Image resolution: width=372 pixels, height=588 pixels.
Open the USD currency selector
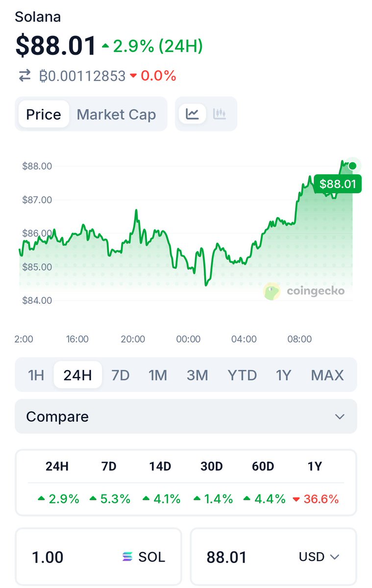pyautogui.click(x=319, y=557)
